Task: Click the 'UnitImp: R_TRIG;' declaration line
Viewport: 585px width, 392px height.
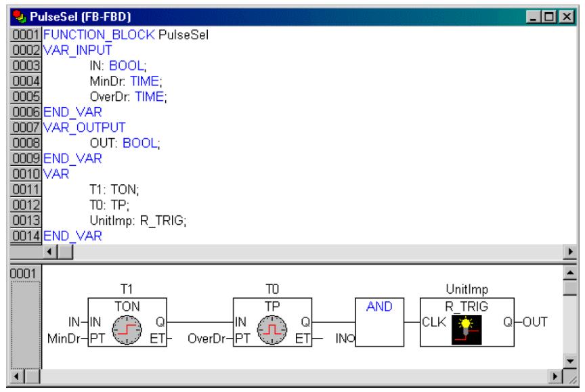Action: pyautogui.click(x=138, y=221)
